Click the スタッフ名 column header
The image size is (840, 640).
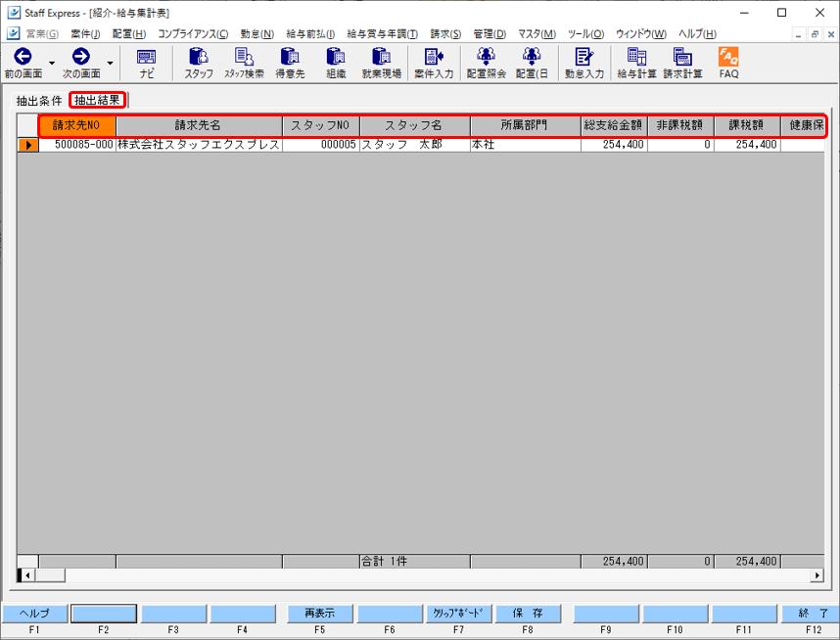415,125
